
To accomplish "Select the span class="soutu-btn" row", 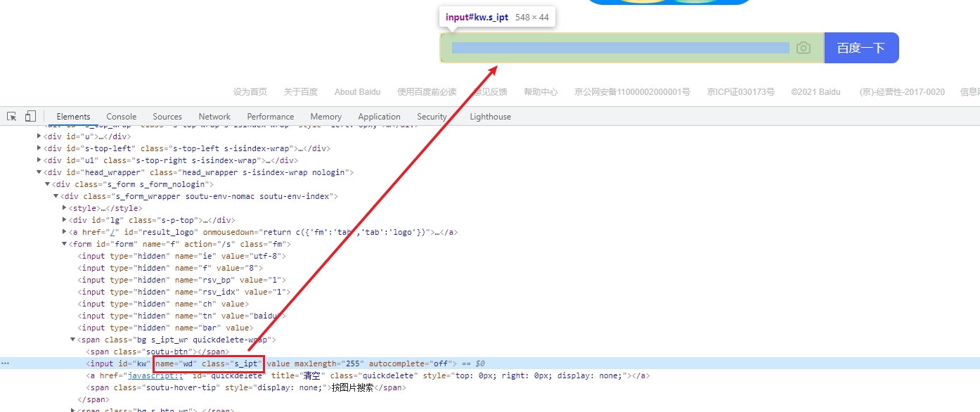I will [158, 352].
